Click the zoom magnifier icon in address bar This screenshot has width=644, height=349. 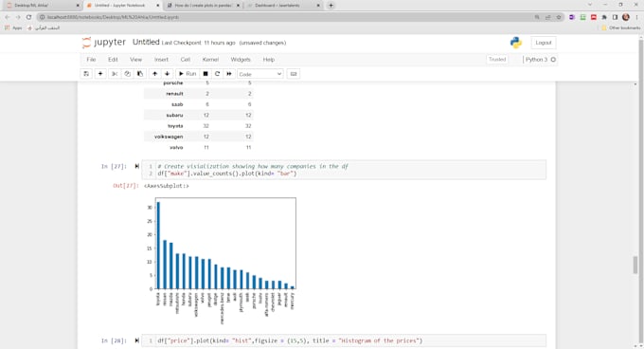(537, 17)
